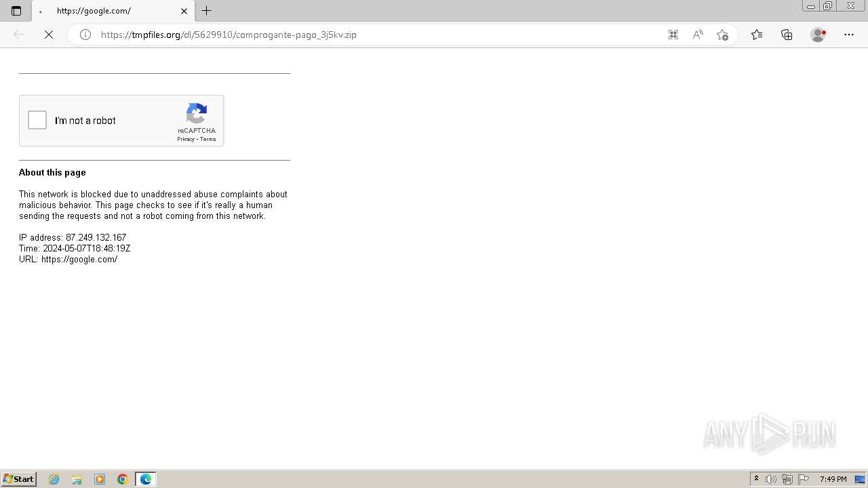
Task: Open the Favorites list icon
Action: (757, 35)
